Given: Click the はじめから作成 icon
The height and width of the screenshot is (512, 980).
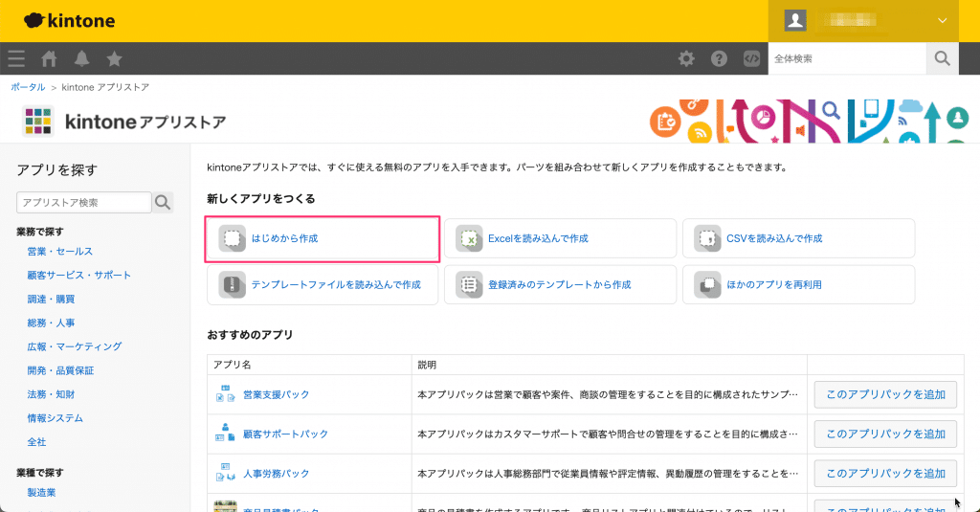Looking at the screenshot, I should [x=232, y=239].
